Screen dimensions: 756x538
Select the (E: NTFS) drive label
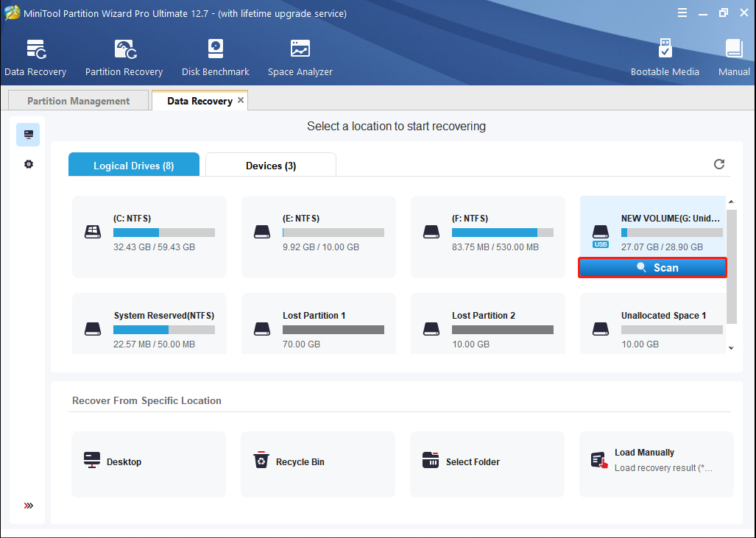(x=301, y=219)
